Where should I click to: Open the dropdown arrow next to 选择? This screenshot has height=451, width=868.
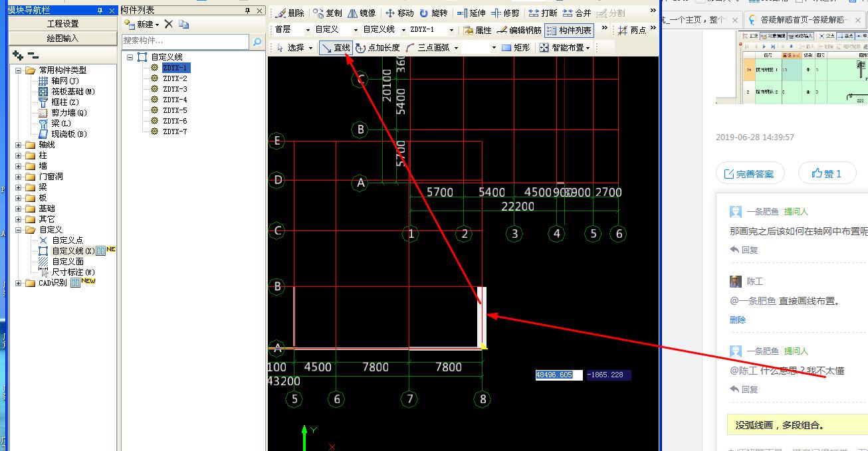[310, 48]
